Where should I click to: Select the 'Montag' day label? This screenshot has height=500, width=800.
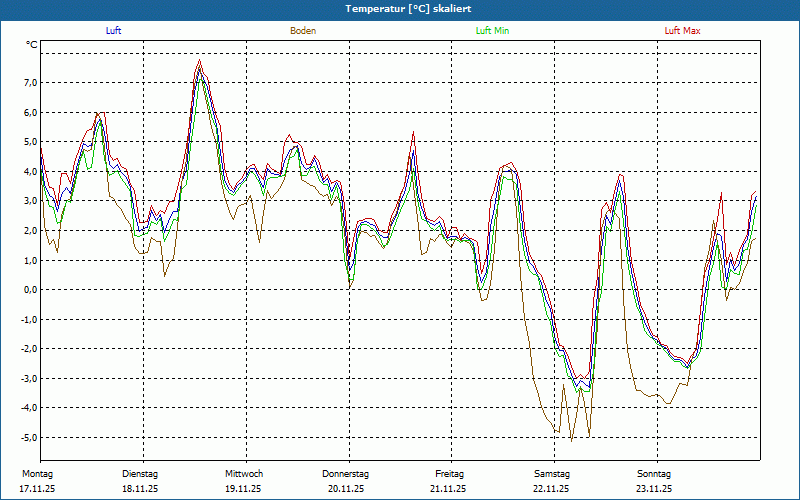[x=36, y=473]
